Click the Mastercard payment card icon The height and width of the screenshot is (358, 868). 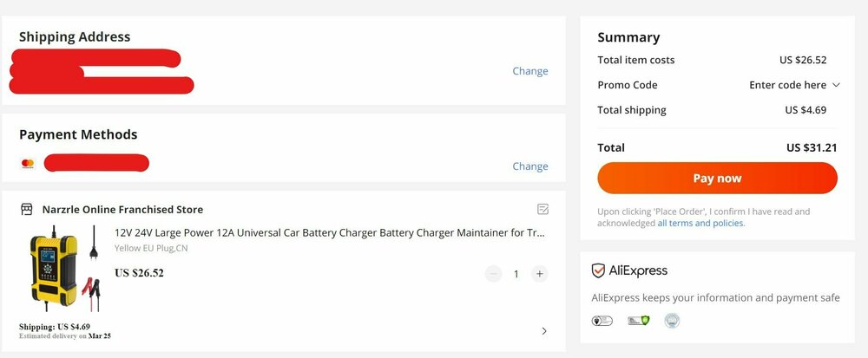27,164
